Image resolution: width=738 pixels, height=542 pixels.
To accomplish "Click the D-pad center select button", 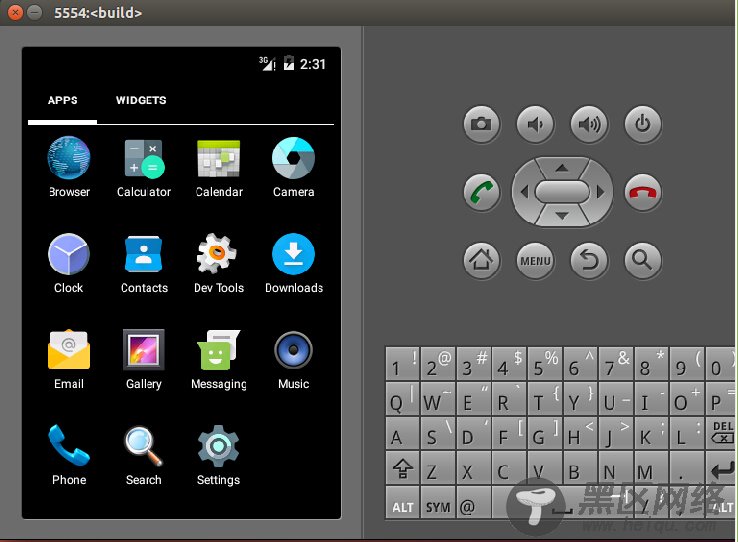I will pyautogui.click(x=562, y=192).
